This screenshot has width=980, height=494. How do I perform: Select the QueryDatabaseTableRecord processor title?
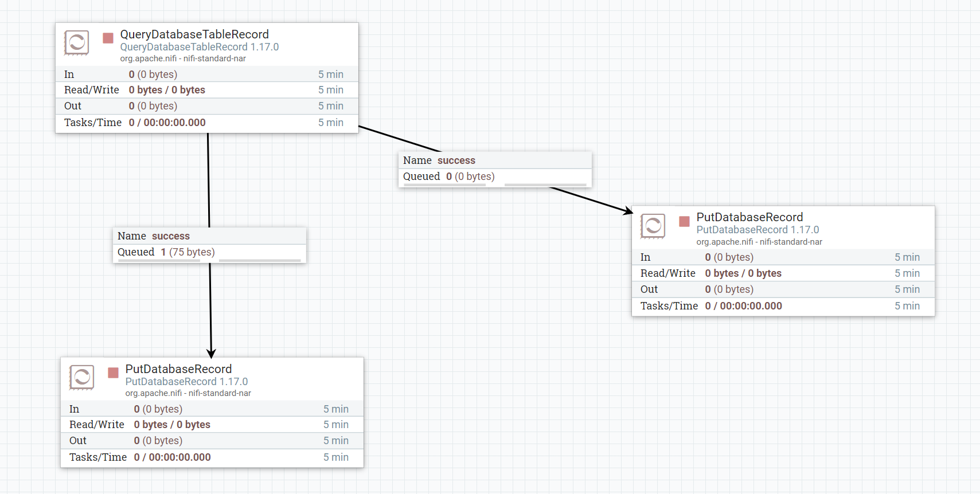point(194,34)
